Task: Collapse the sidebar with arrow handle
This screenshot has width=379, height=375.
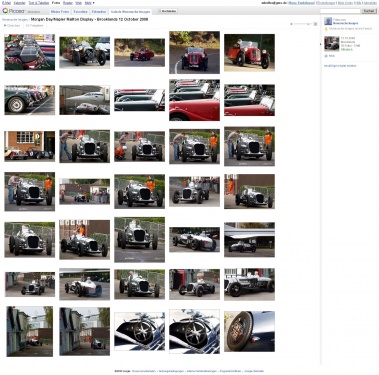Action: click(x=321, y=44)
